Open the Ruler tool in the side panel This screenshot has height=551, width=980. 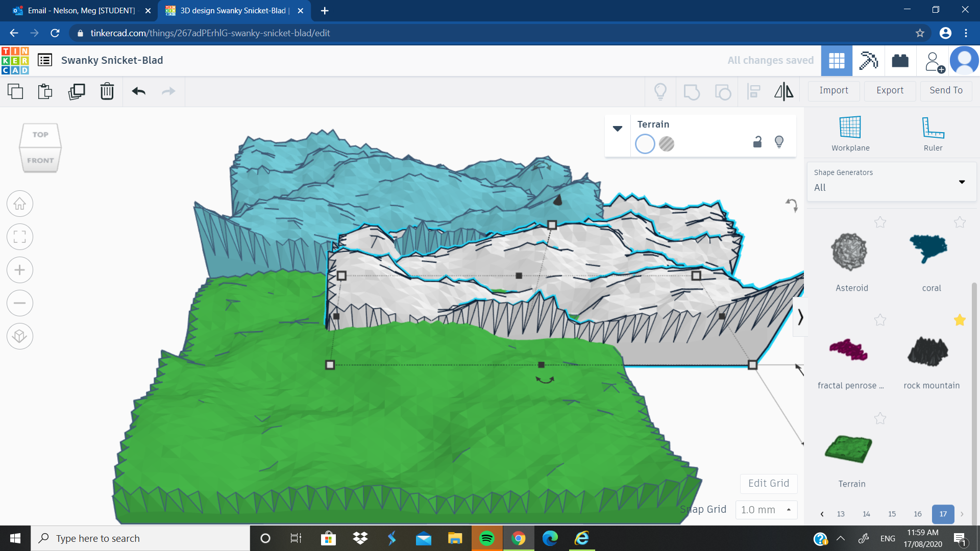[933, 133]
